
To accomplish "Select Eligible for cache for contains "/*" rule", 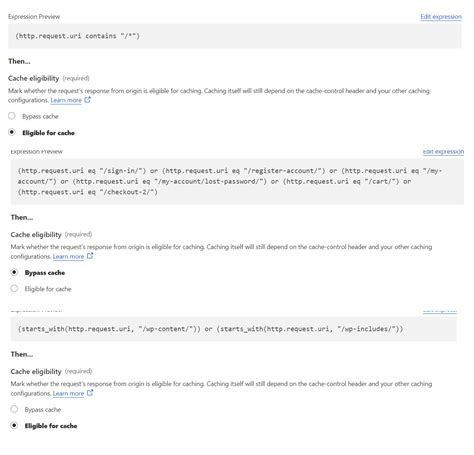I will coord(12,132).
